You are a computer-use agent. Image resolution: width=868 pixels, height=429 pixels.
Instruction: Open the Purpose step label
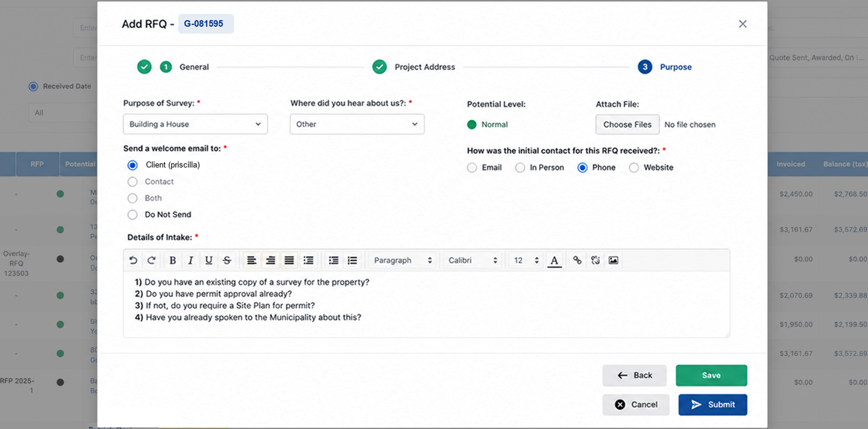click(675, 67)
